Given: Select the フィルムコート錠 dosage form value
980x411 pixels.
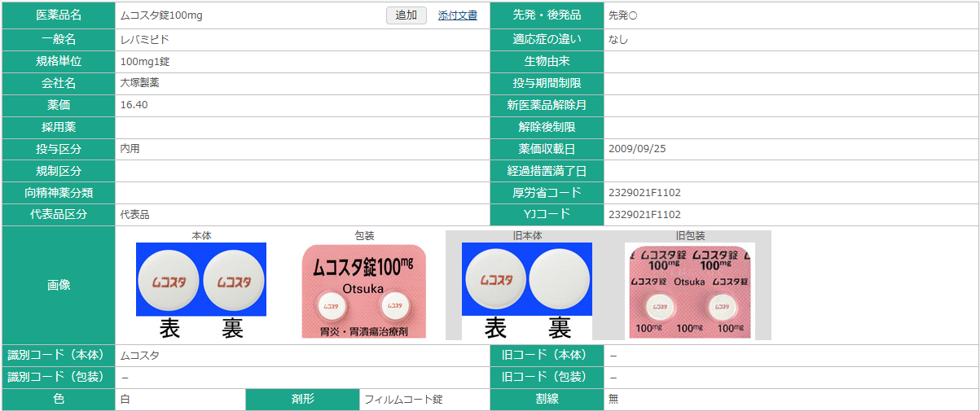Looking at the screenshot, I should [x=403, y=400].
